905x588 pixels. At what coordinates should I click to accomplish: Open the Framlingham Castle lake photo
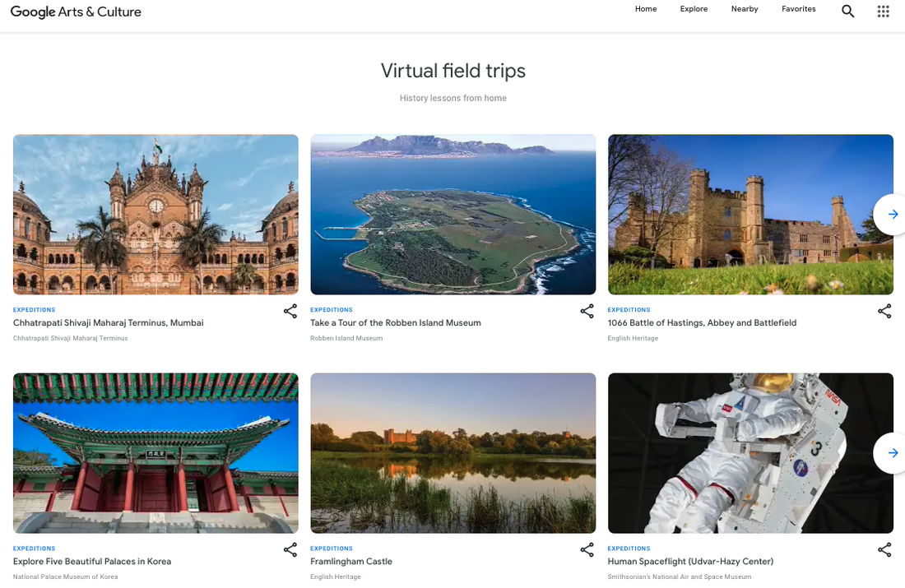(x=453, y=453)
